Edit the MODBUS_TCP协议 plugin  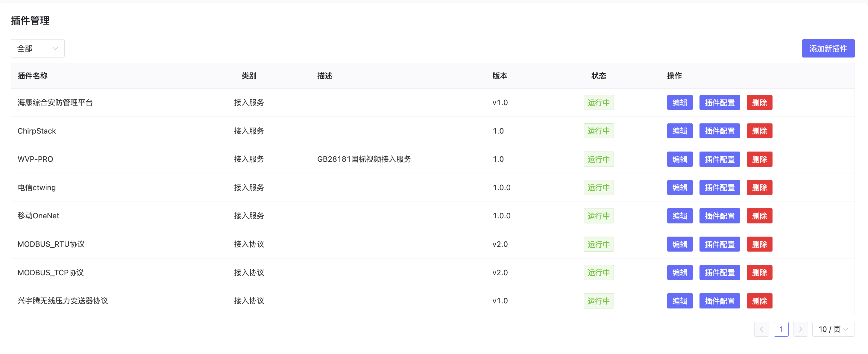point(679,273)
